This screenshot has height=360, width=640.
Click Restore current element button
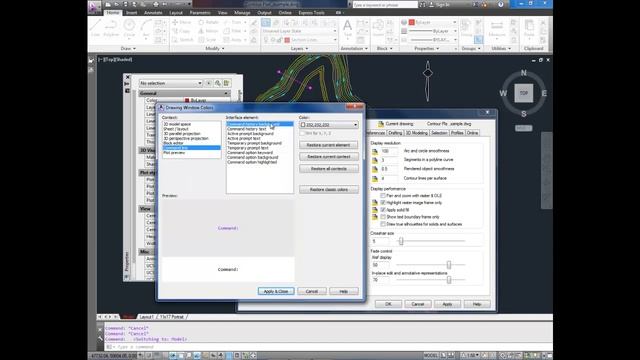[329, 145]
